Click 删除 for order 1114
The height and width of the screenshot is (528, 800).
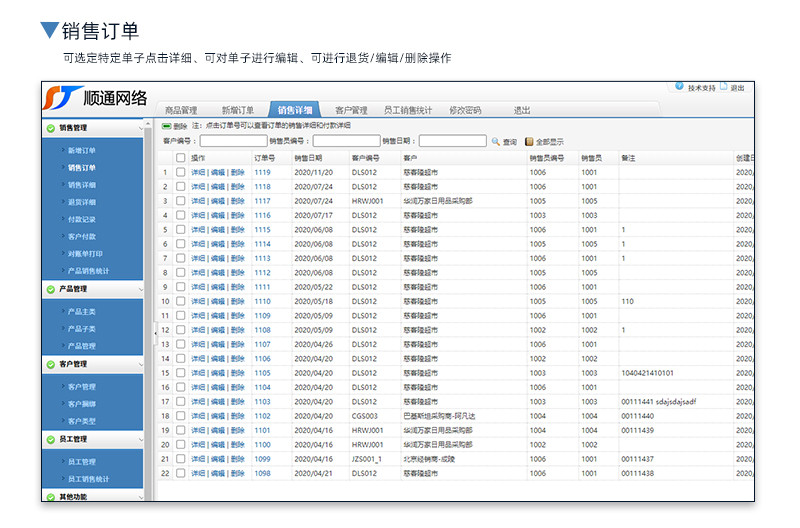click(x=238, y=244)
